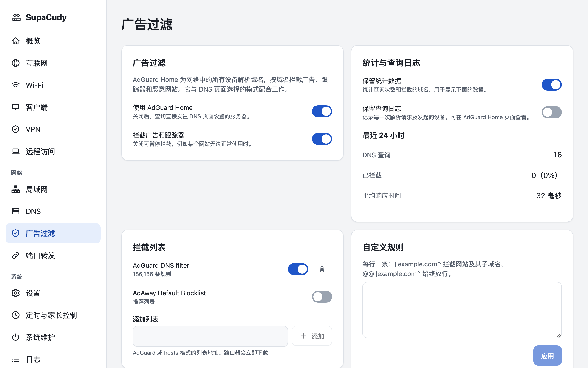Click the 添加列表 URL input field

pyautogui.click(x=210, y=336)
